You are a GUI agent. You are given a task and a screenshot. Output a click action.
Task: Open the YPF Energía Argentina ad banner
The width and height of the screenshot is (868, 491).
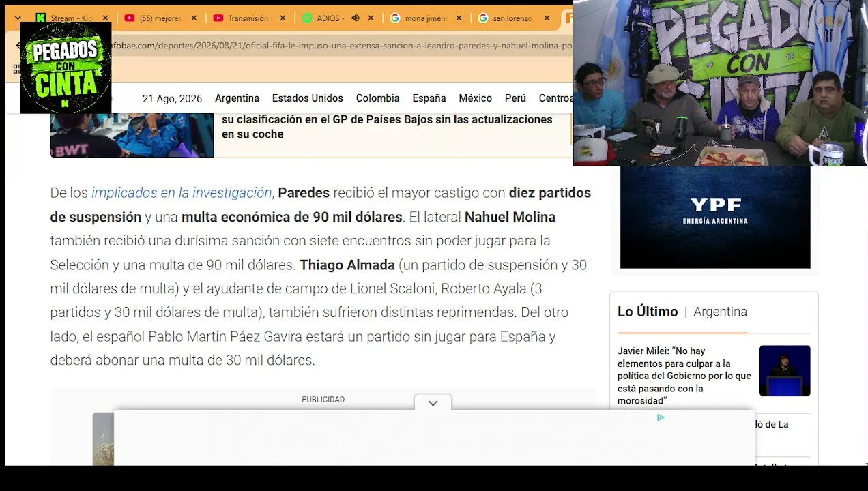tap(715, 217)
